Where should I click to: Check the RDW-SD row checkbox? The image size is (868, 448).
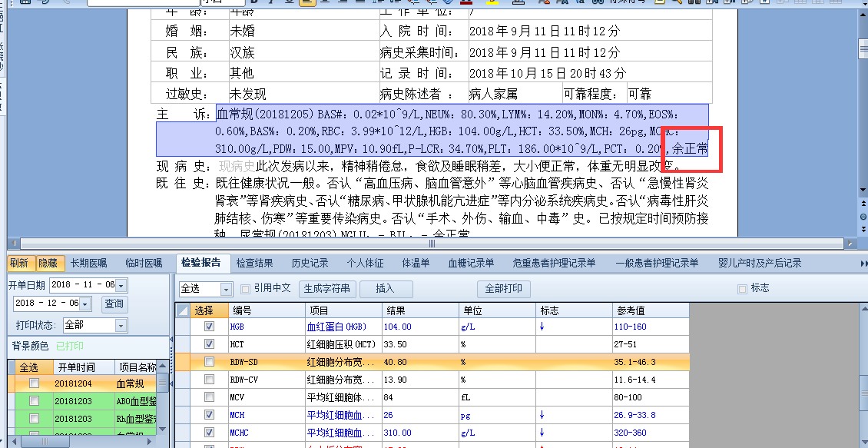coord(209,362)
